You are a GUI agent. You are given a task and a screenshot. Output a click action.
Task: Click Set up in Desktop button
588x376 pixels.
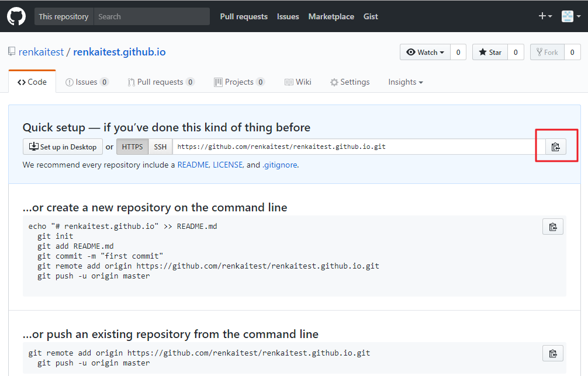tap(63, 147)
